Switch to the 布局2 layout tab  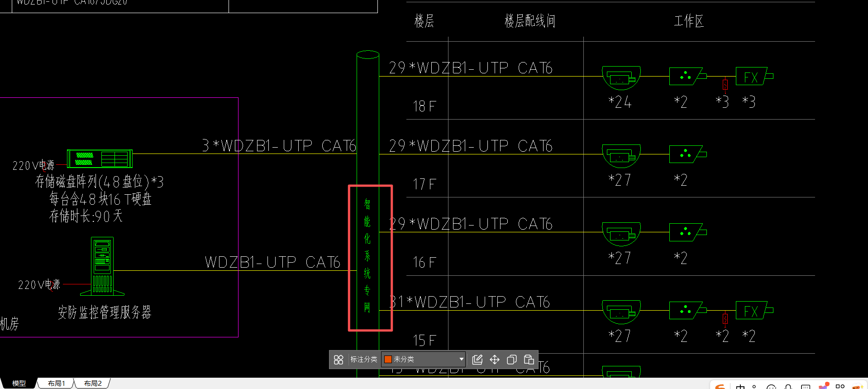[93, 384]
